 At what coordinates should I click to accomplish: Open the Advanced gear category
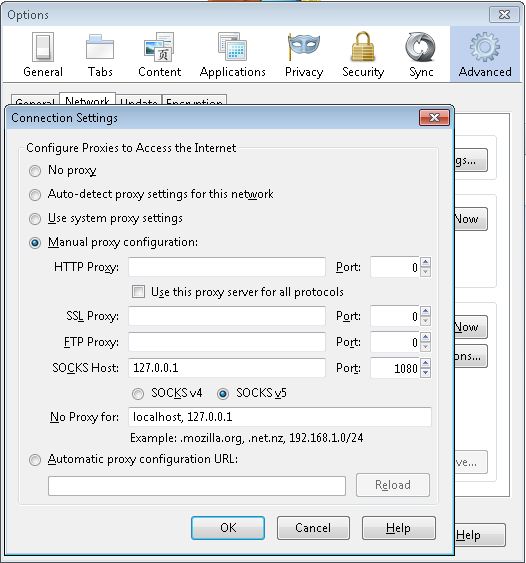tap(485, 55)
